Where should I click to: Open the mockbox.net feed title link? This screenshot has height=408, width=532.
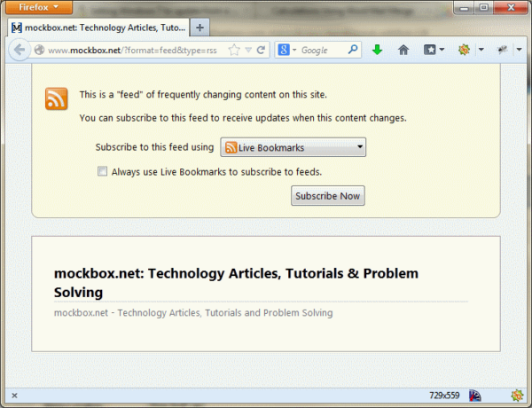(236, 282)
